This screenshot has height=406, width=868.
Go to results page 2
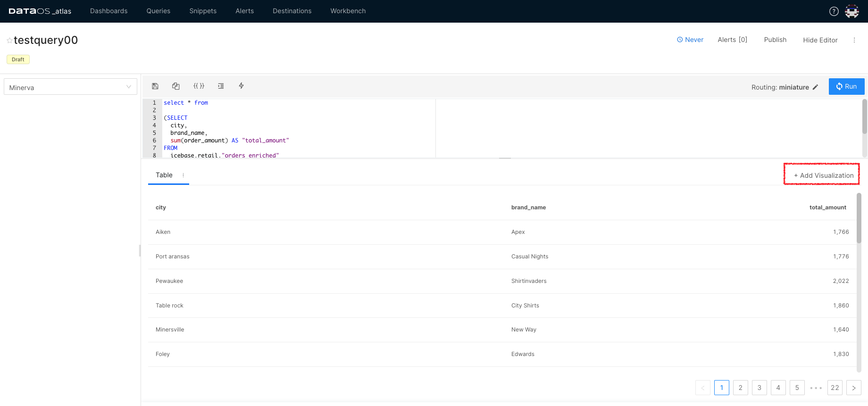coord(741,388)
